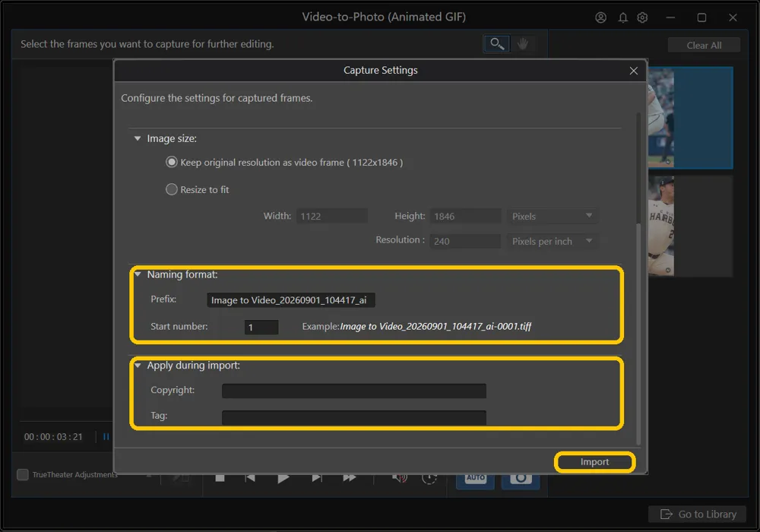Collapse the Image size section
Image resolution: width=760 pixels, height=532 pixels.
click(138, 138)
